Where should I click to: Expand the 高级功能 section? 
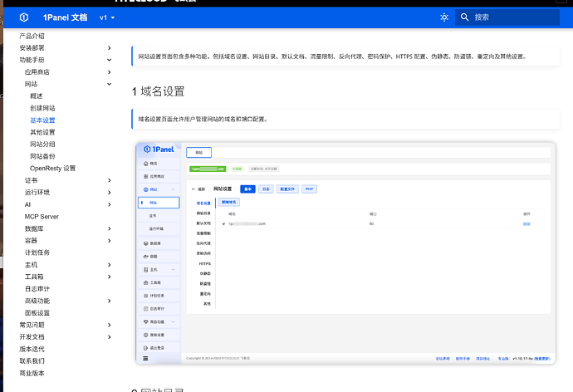(x=110, y=301)
